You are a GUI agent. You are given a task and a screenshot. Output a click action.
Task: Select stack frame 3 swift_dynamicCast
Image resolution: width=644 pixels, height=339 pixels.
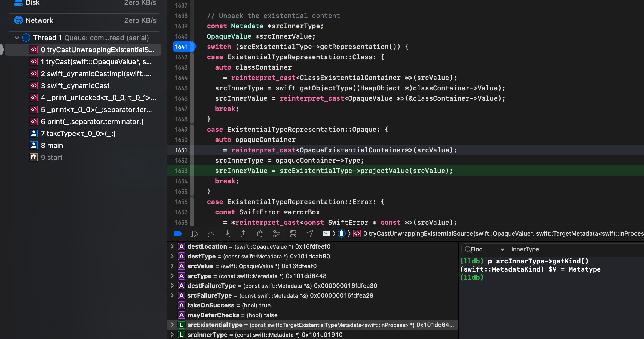point(83,86)
